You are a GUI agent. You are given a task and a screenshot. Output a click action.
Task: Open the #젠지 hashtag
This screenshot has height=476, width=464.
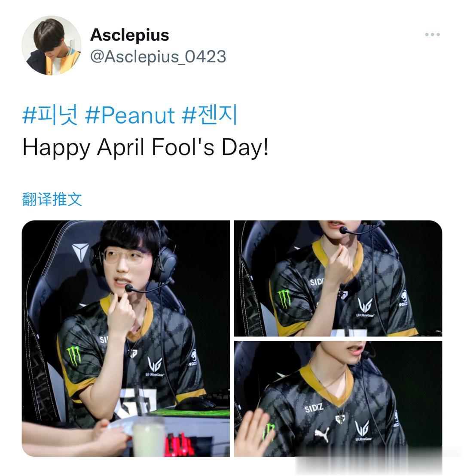point(210,115)
